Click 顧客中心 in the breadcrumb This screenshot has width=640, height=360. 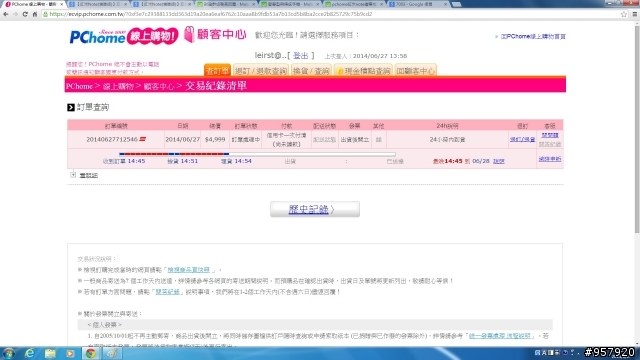pyautogui.click(x=159, y=86)
